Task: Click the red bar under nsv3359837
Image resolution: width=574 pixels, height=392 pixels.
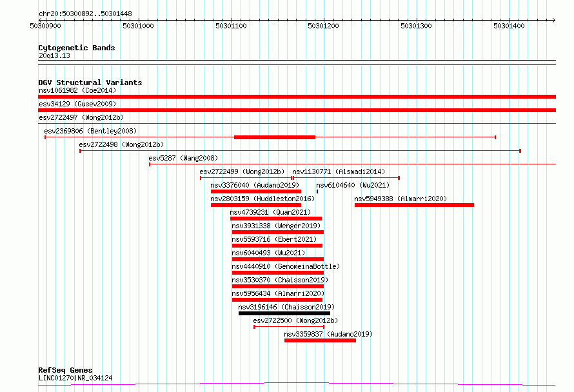Action: [321, 340]
